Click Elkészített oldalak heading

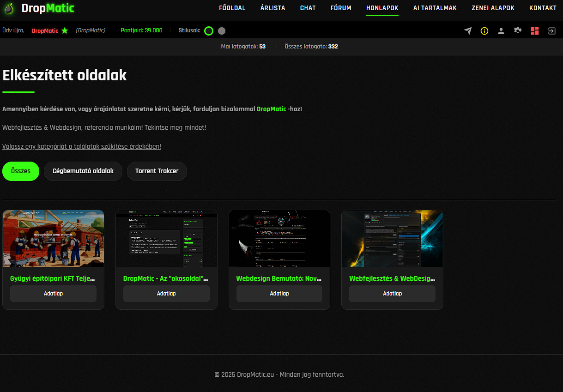[x=64, y=75]
